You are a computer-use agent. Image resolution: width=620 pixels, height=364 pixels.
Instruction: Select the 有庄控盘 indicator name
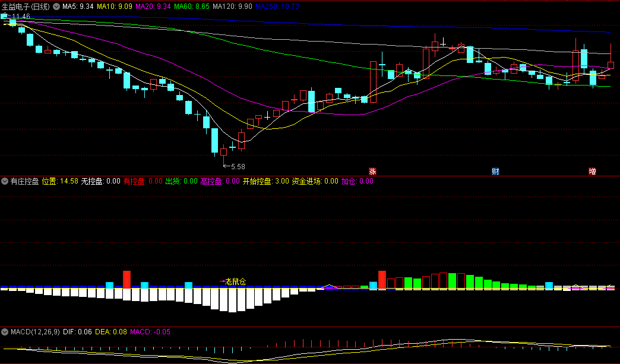24,182
